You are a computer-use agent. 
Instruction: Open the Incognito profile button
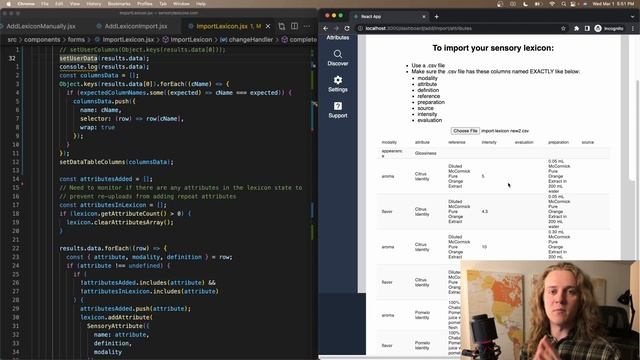(x=609, y=29)
